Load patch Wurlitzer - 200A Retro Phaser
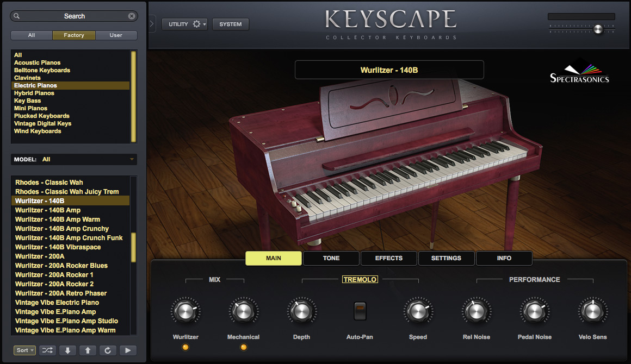 click(x=70, y=293)
